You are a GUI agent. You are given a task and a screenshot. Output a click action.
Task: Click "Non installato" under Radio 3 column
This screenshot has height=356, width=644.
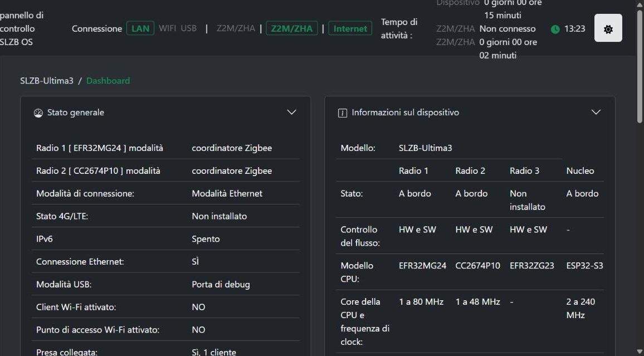[x=528, y=200]
